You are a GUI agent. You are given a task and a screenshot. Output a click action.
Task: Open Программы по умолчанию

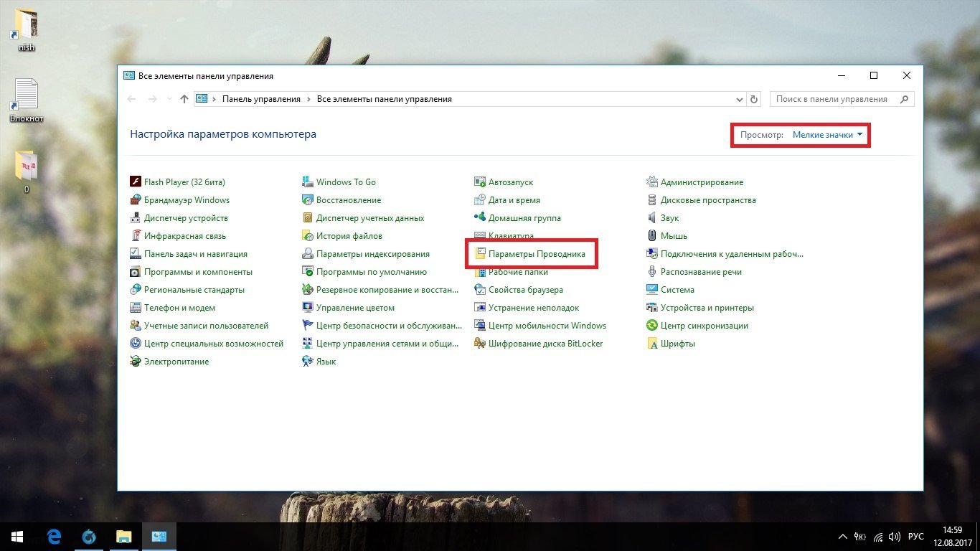pos(372,272)
